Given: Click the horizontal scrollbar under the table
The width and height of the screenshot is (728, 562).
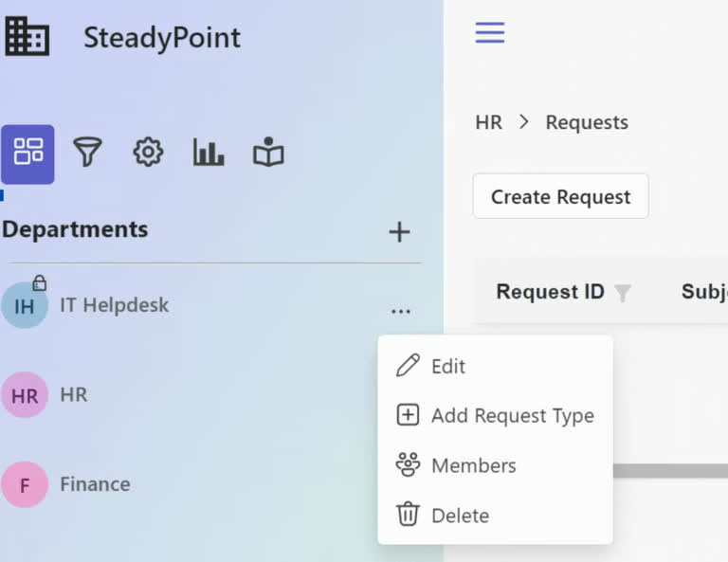Looking at the screenshot, I should coord(670,471).
